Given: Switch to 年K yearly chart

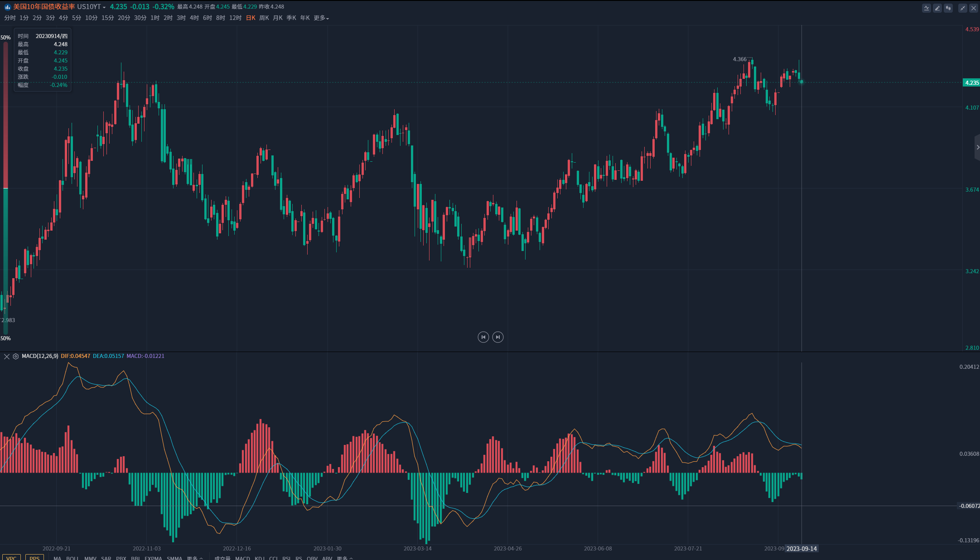Looking at the screenshot, I should point(305,18).
